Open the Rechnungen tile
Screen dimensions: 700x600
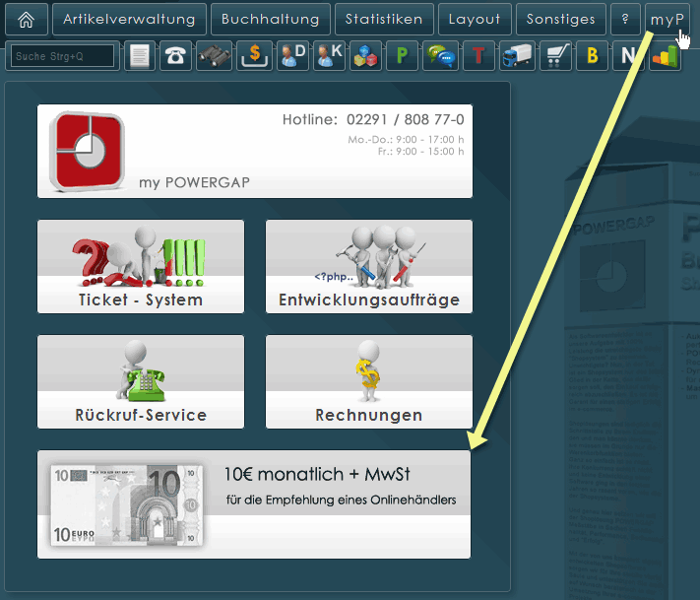(369, 381)
